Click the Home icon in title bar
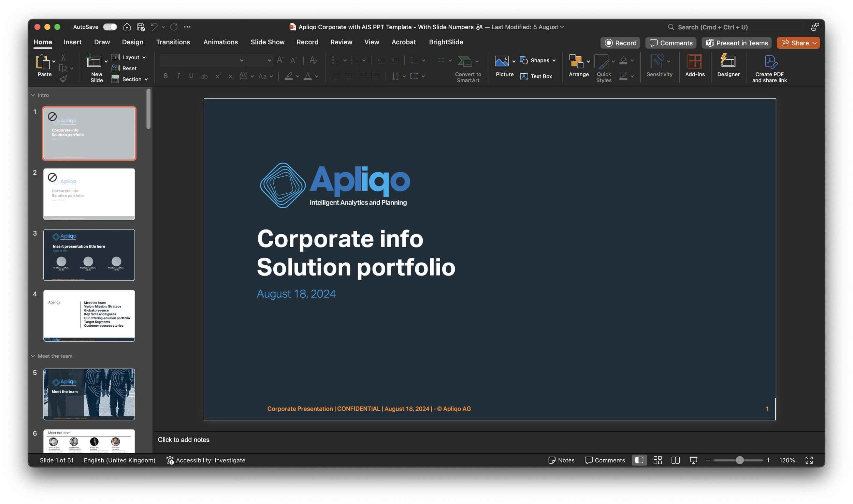Screen dimensions: 853x504 coord(127,27)
